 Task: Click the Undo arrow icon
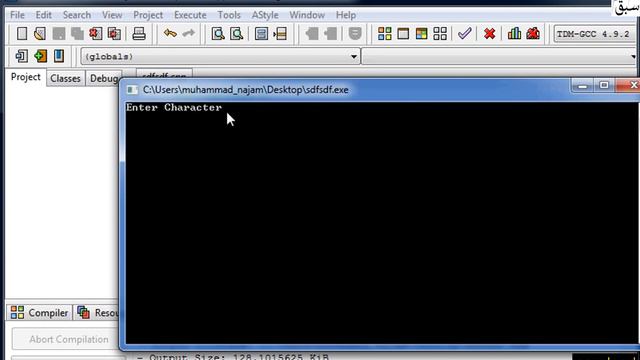pyautogui.click(x=170, y=33)
